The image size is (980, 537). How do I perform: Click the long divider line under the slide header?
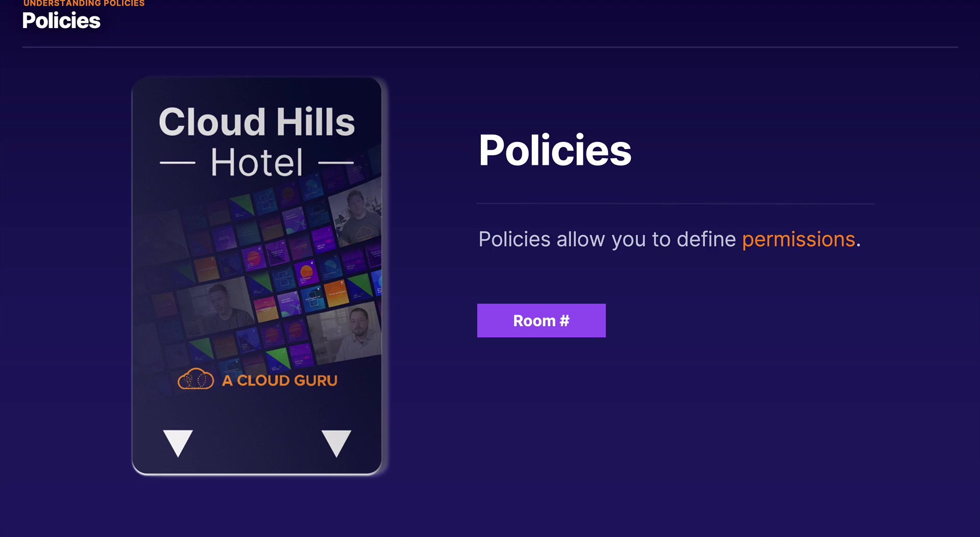click(x=490, y=47)
